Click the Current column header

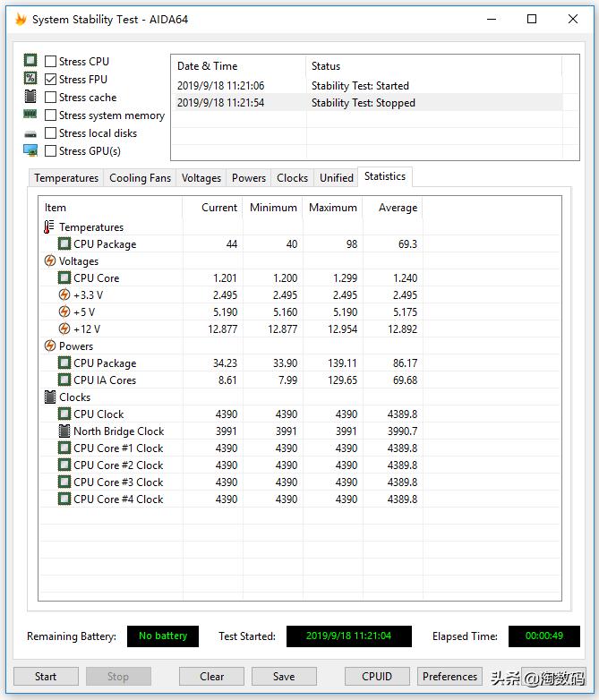(212, 208)
